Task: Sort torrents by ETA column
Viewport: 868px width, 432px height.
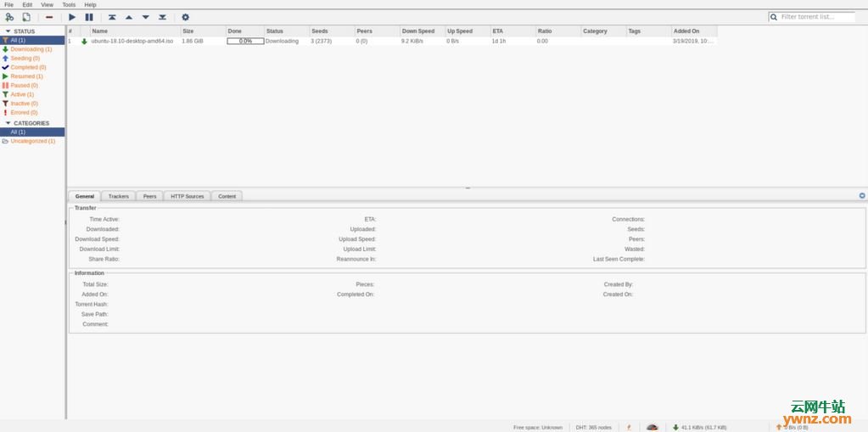Action: pos(513,31)
